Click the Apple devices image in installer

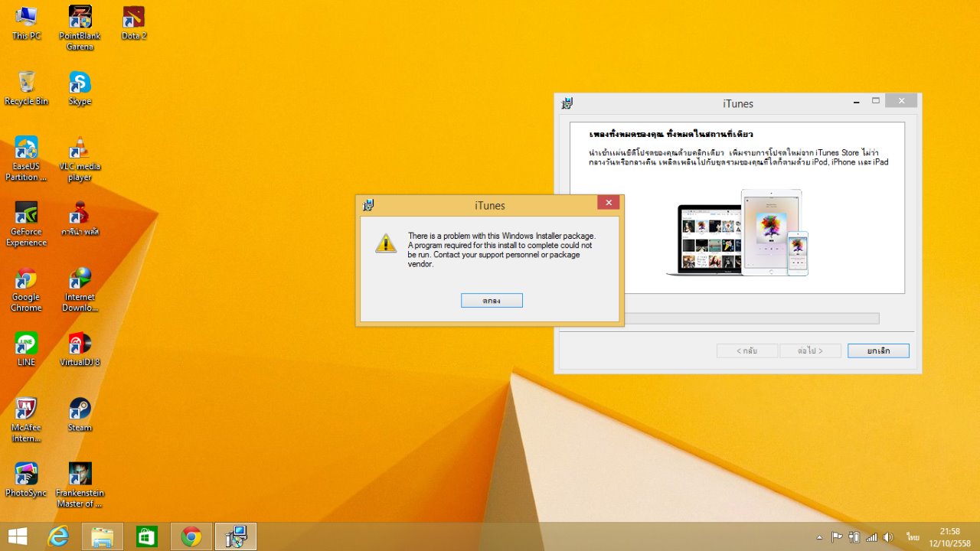737,233
